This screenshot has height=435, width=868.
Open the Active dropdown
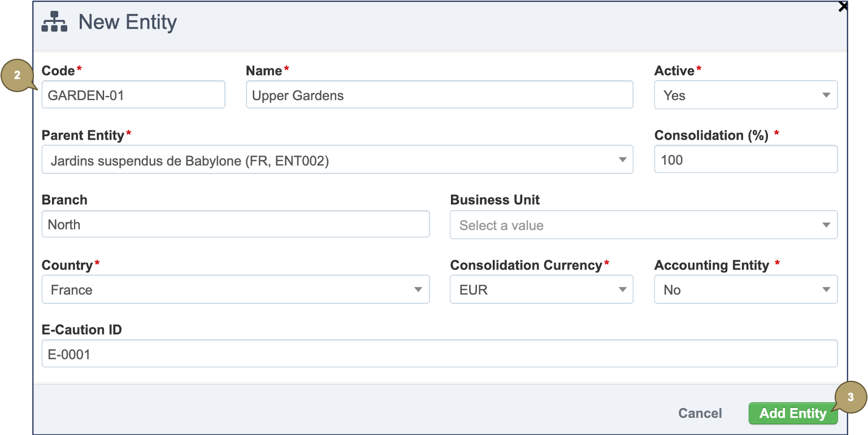point(745,95)
